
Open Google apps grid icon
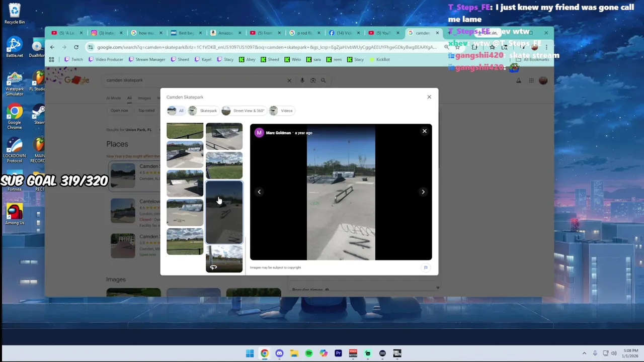coord(531,80)
